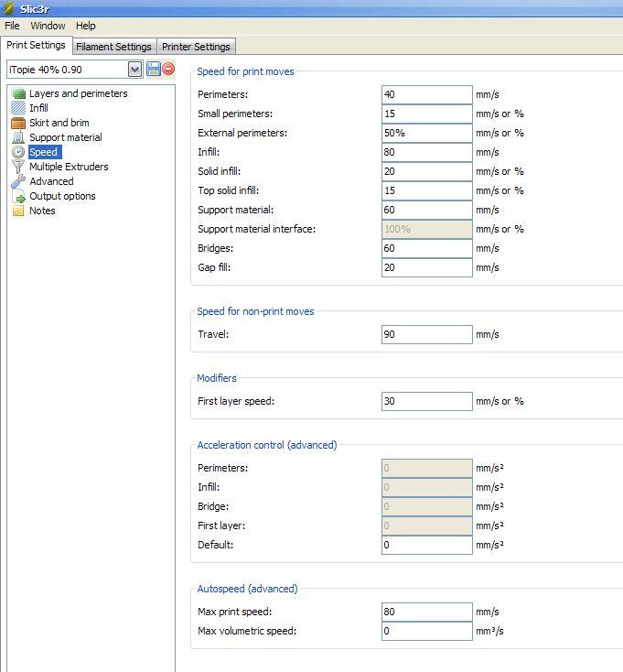Click the Small perimeters speed field
The height and width of the screenshot is (672, 623).
coord(427,114)
